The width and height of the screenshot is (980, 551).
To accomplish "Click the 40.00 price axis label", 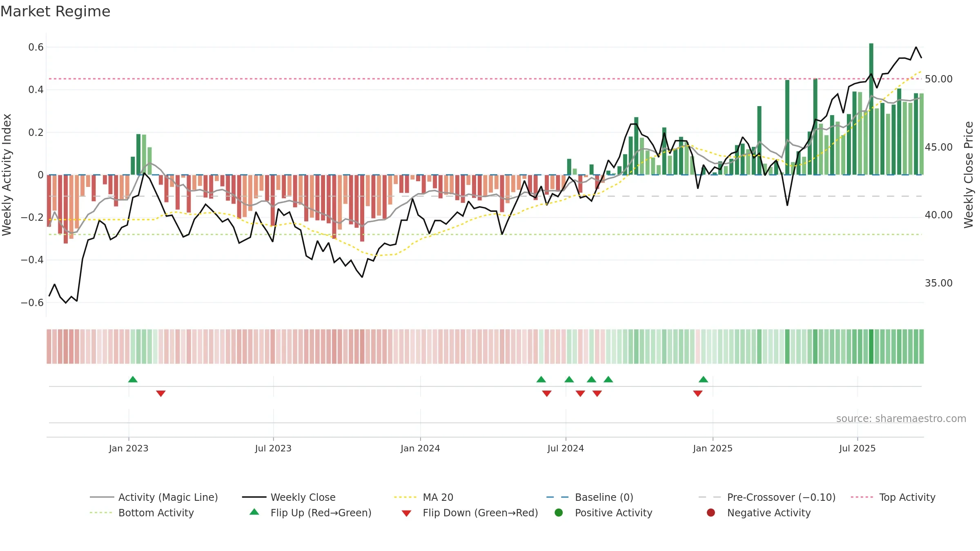I will [938, 215].
